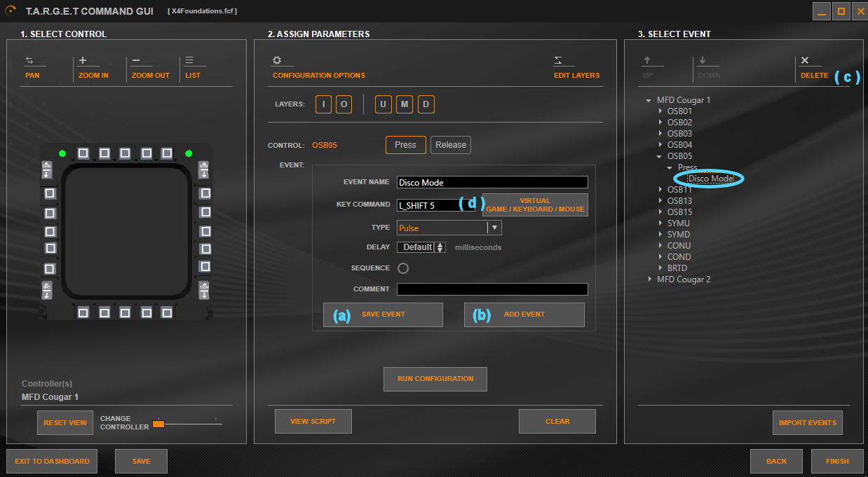Select leftmost button in MFD bottom row
The height and width of the screenshot is (477, 868).
[x=83, y=312]
